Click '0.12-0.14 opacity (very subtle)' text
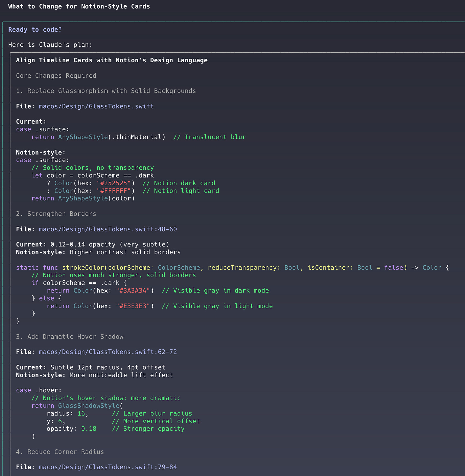 [110, 244]
